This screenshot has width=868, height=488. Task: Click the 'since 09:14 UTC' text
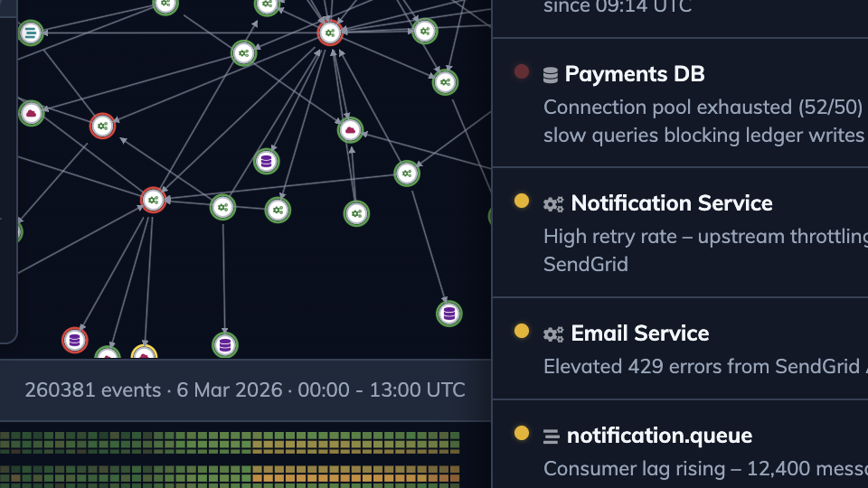[x=618, y=6]
